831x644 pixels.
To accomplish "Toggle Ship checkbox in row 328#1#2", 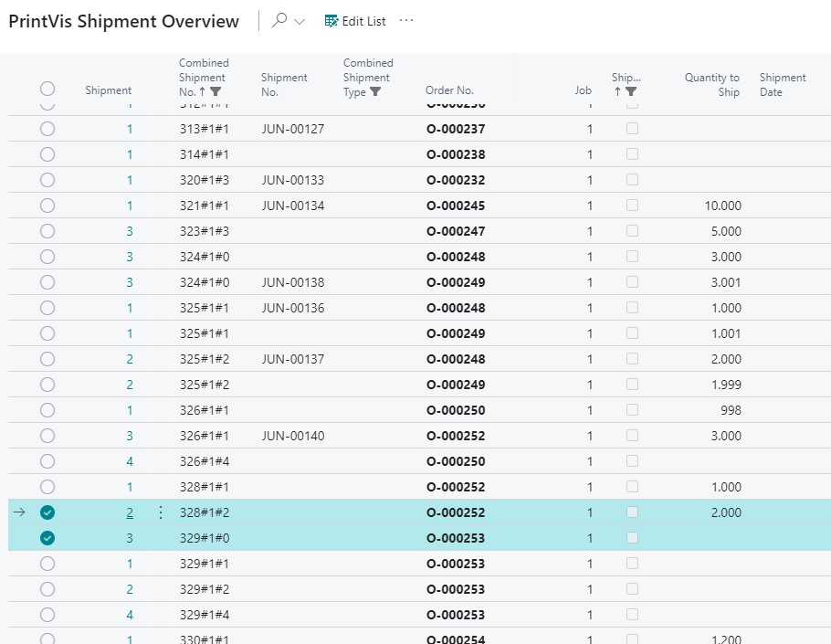I will coord(632,512).
